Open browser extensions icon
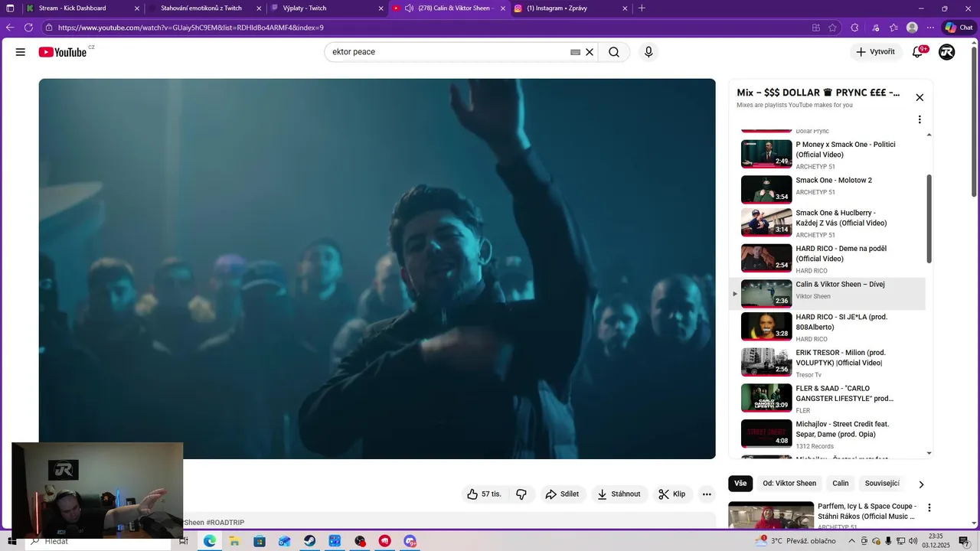Viewport: 980px width, 551px height. point(855,28)
